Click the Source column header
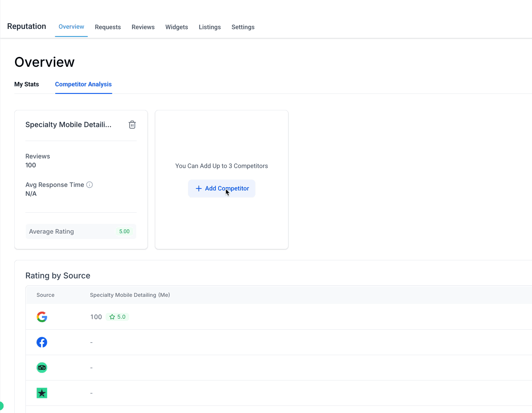Screen dimensions: 532x413 pyautogui.click(x=45, y=295)
